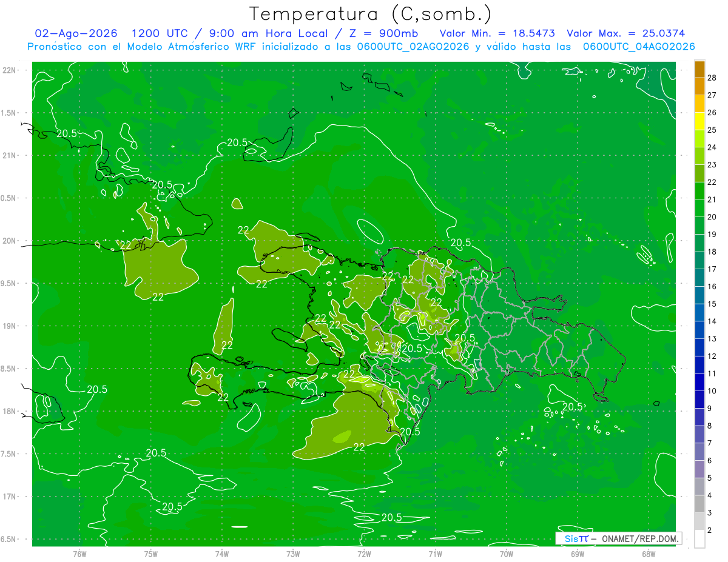Select the date 02-Ago-2026 in the header
Image resolution: width=728 pixels, height=562 pixels.
pos(76,33)
